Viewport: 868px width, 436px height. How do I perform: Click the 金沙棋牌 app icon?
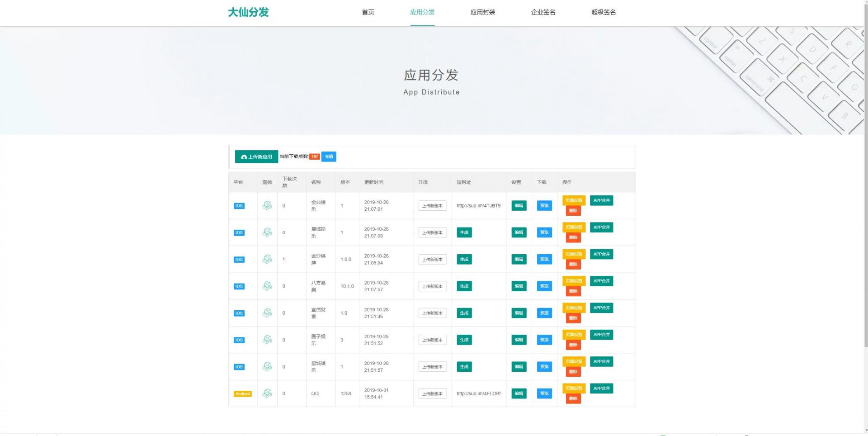267,259
